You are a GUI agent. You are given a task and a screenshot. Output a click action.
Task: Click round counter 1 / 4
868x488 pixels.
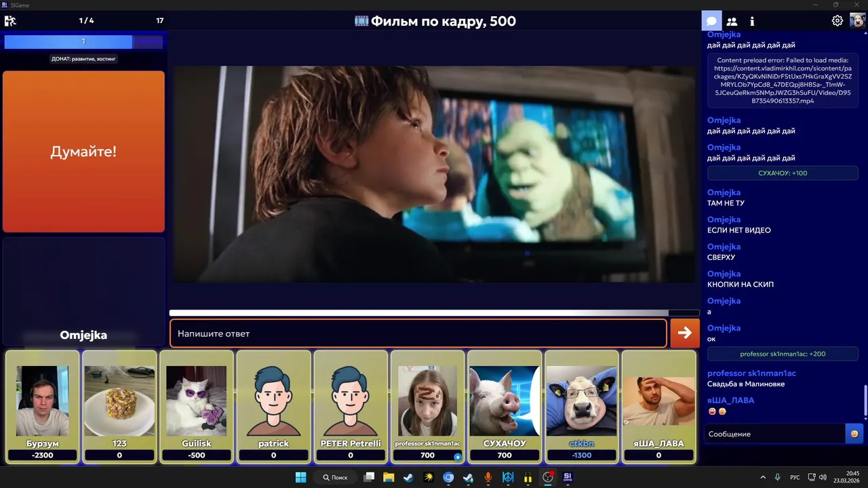[86, 21]
